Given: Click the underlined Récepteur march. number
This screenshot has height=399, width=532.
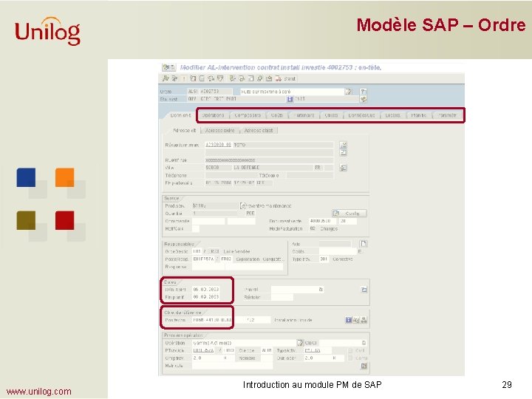Looking at the screenshot, I should coord(218,145).
